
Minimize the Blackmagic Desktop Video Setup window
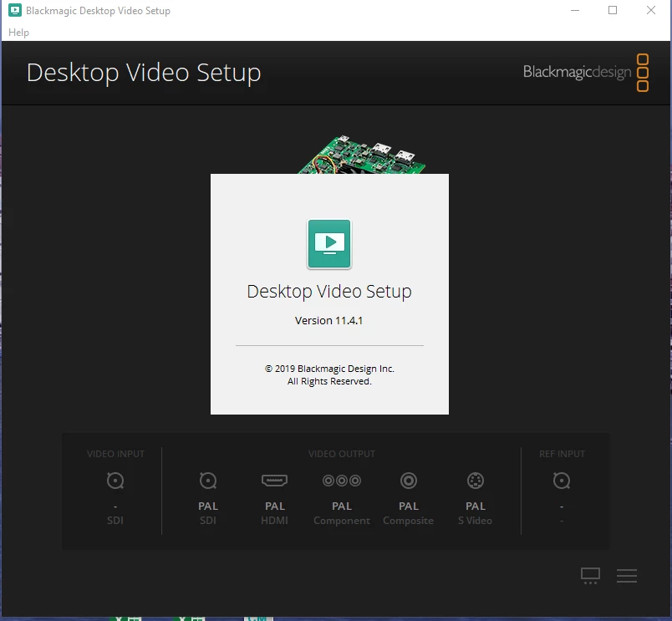(x=575, y=10)
